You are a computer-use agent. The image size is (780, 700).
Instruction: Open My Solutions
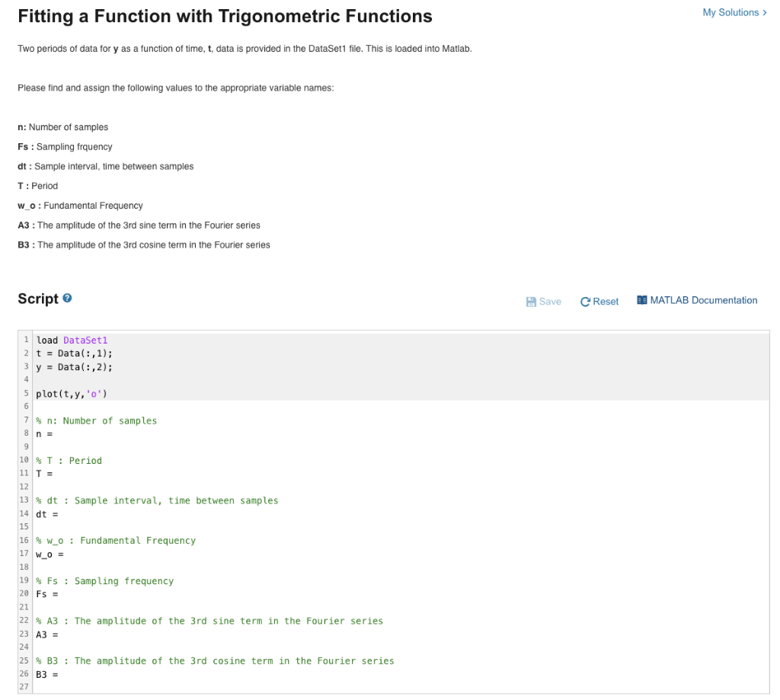[730, 12]
